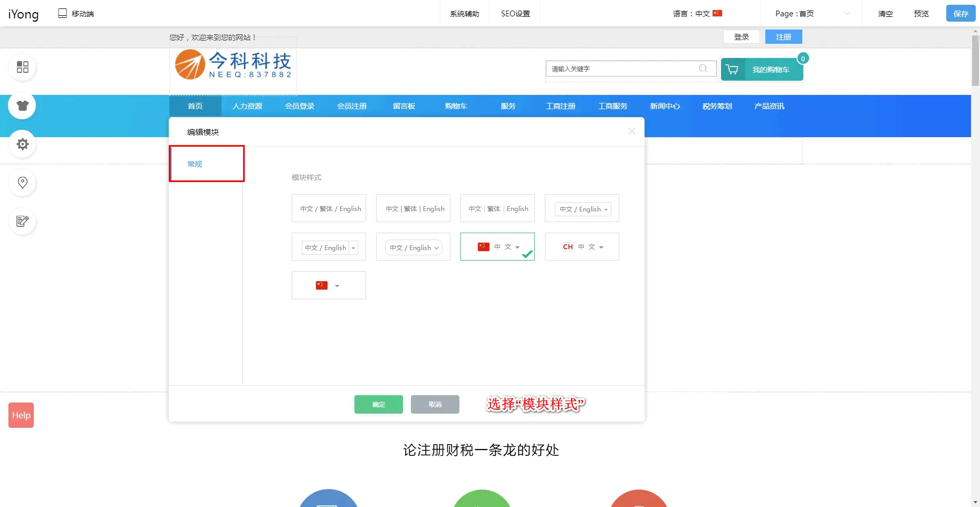The image size is (980, 507).
Task: Click the location pin icon in sidebar
Action: pyautogui.click(x=22, y=183)
